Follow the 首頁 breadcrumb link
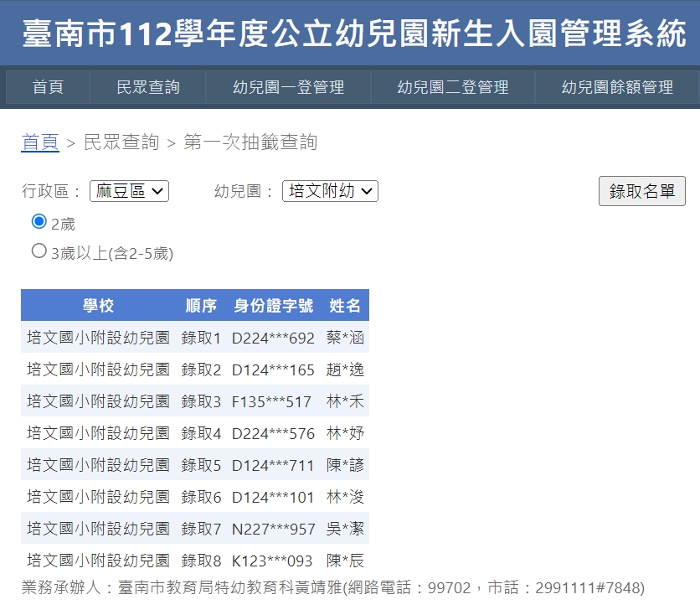Screen dimensions: 700x615 (x=40, y=142)
